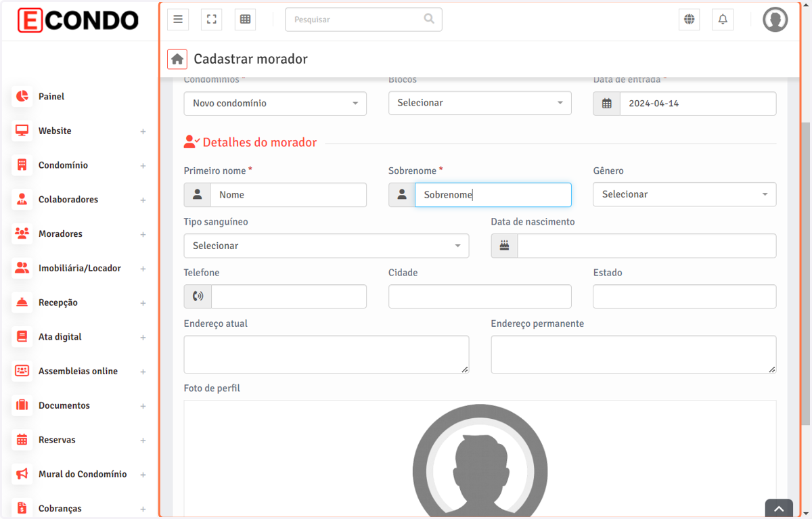Expand the Cobranças submenu plus
Viewport: 812px width, 519px height.
point(143,509)
